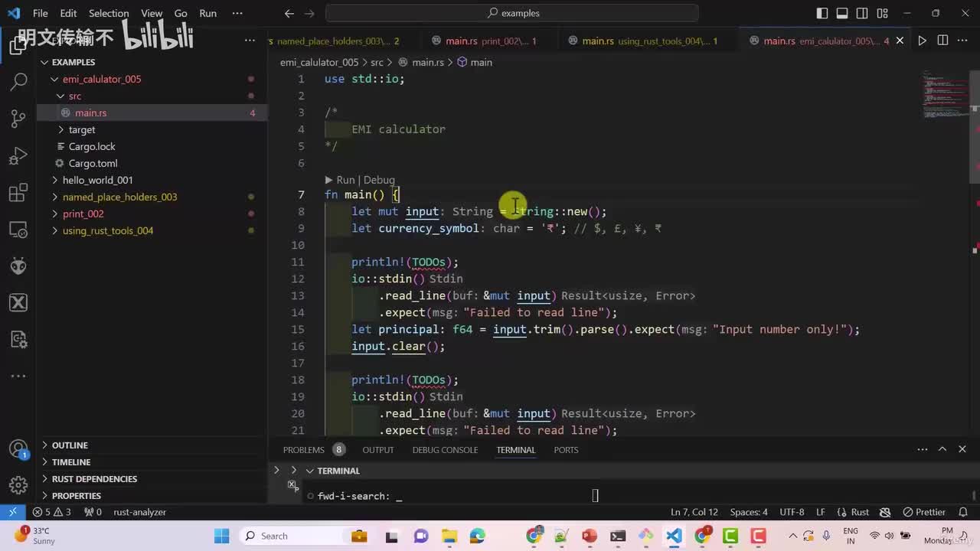
Task: Expand the target folder
Action: point(82,129)
